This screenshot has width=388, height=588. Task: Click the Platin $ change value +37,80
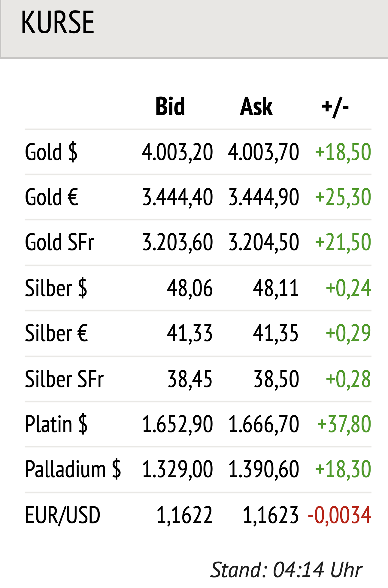click(x=344, y=424)
